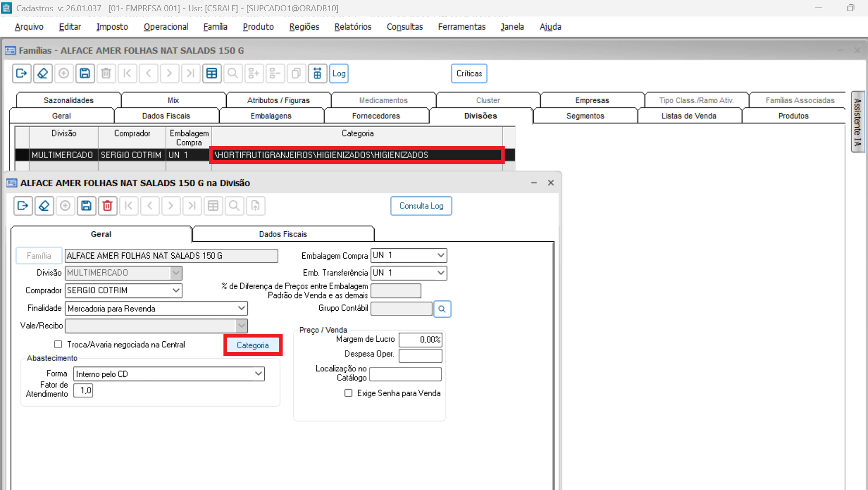Click the exit icon in the Divisão window toolbar
868x490 pixels.
[23, 206]
